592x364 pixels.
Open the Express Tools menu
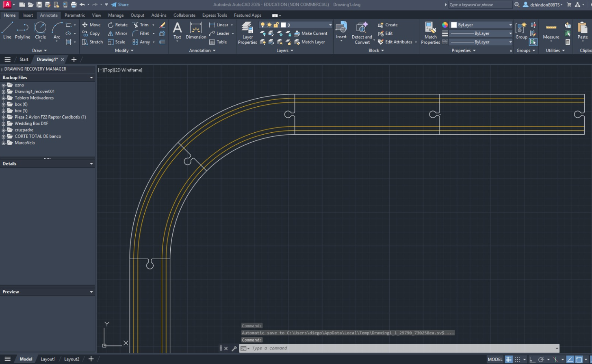click(215, 15)
